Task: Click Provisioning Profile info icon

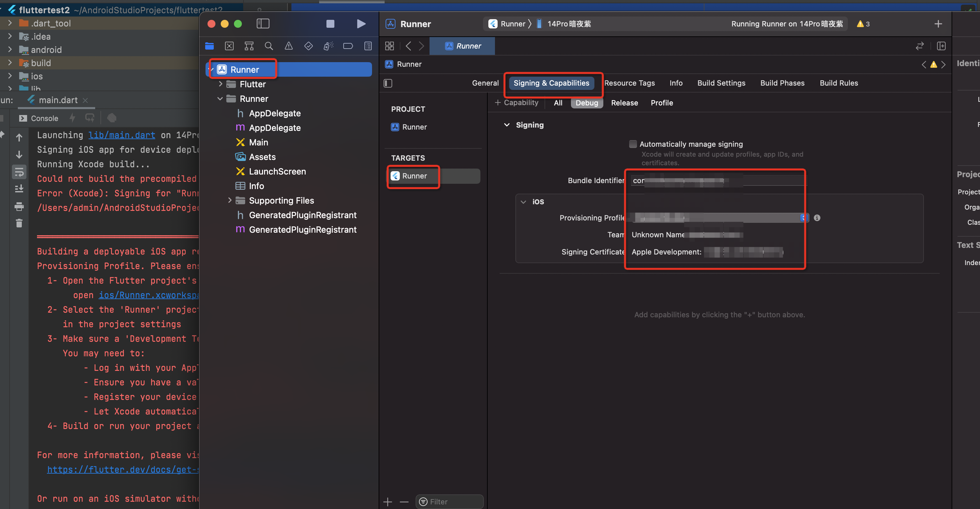Action: [x=817, y=217]
